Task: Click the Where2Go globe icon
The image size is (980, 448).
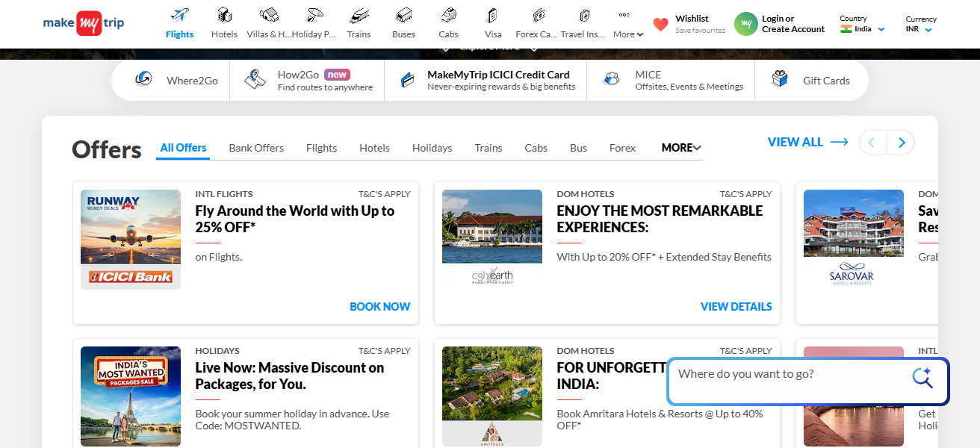Action: click(x=142, y=80)
